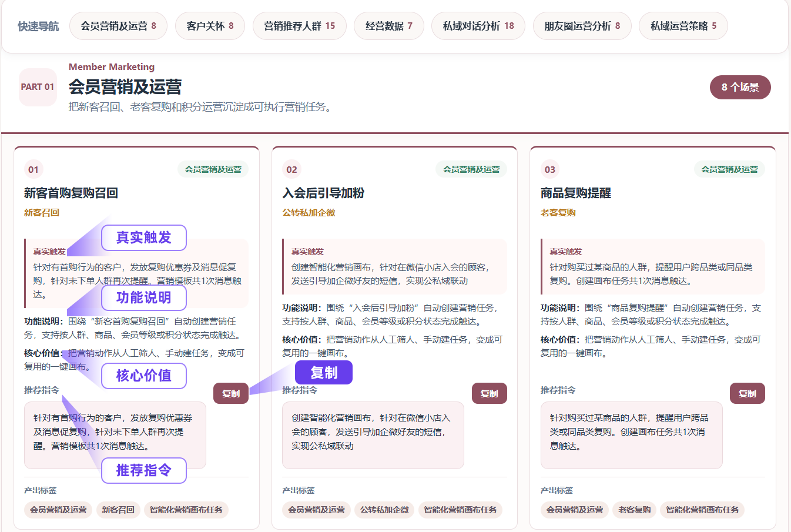Screen dimensions: 791x532
Task: Go to 经营数据 7 in quick navigation
Action: pos(388,26)
